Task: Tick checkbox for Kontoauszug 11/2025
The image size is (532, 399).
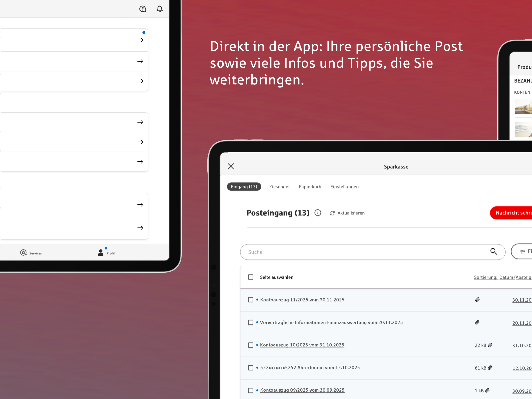Action: [x=251, y=300]
